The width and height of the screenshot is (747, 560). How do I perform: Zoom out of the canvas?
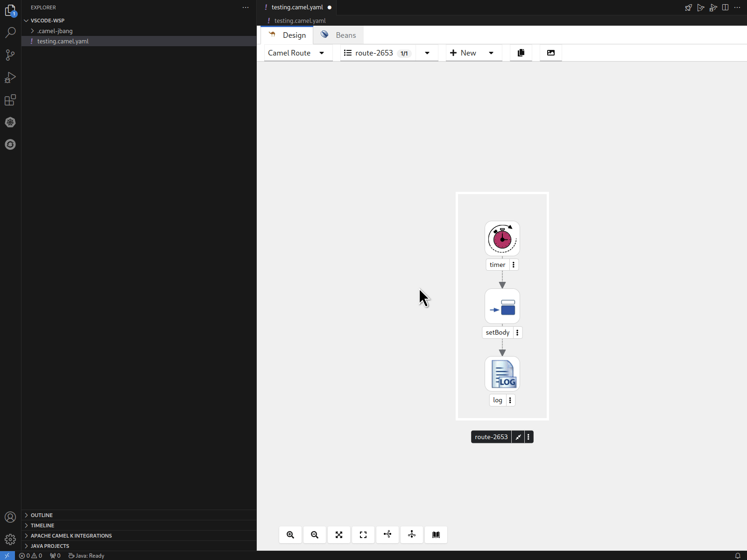[315, 535]
